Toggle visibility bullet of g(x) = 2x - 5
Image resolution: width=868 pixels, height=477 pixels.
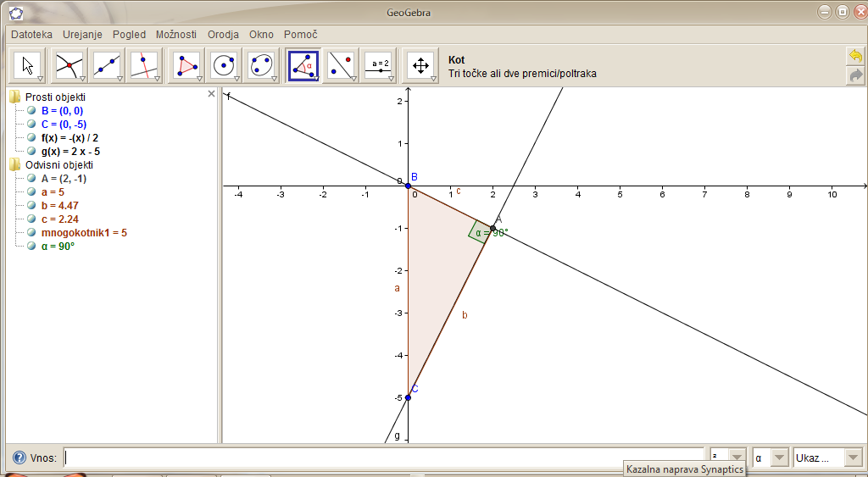click(31, 152)
